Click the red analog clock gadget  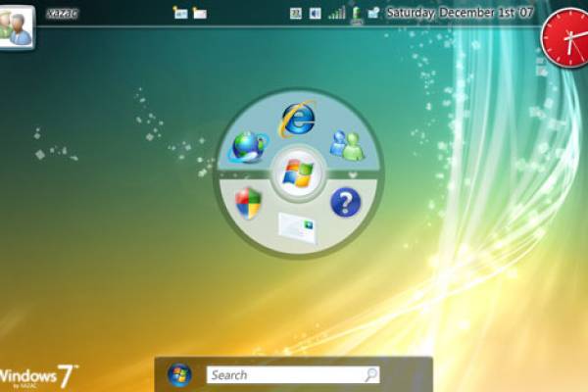[x=565, y=37]
